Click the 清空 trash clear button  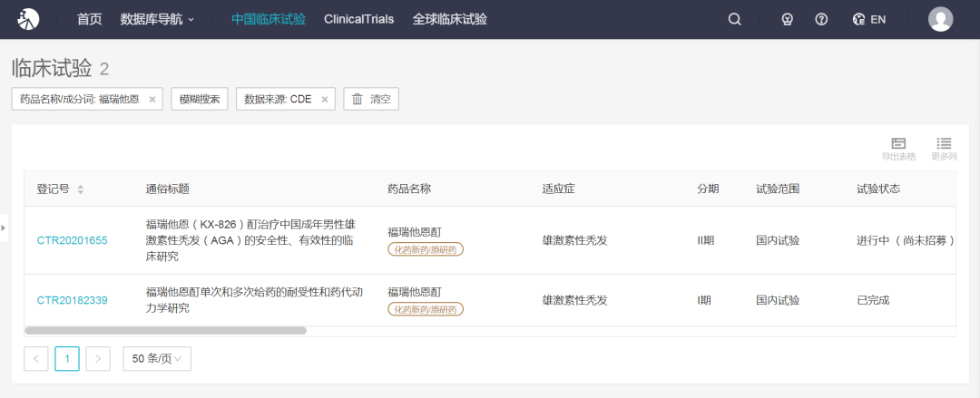click(371, 99)
